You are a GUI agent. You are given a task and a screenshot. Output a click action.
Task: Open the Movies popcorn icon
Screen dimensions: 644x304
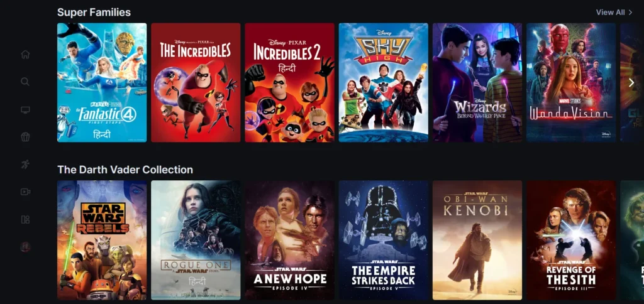click(25, 137)
